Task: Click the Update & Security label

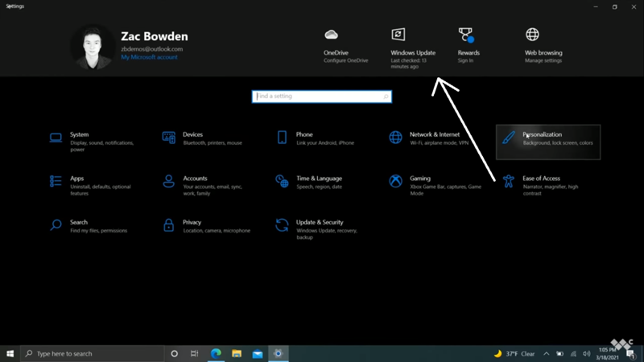Action: [x=320, y=222]
